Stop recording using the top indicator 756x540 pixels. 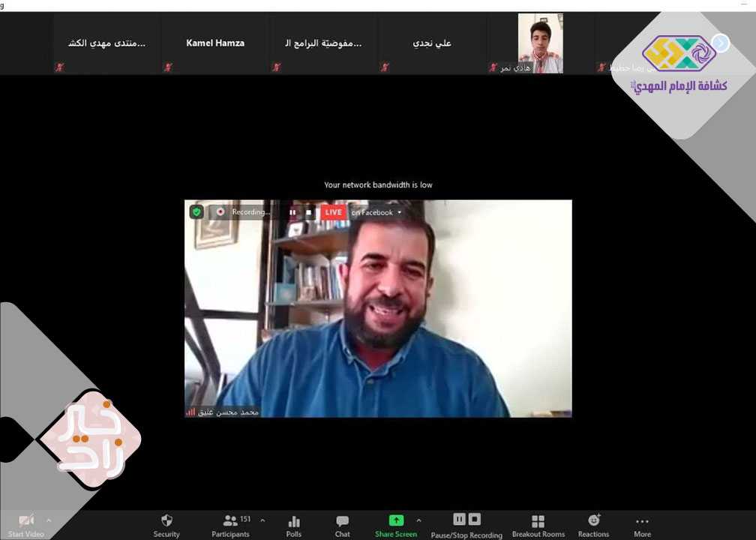pyautogui.click(x=308, y=212)
